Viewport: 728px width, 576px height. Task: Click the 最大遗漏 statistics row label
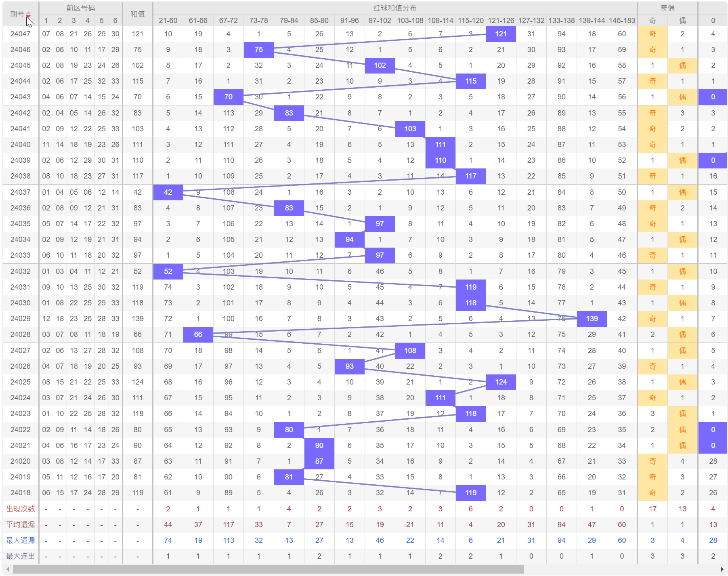coord(21,540)
